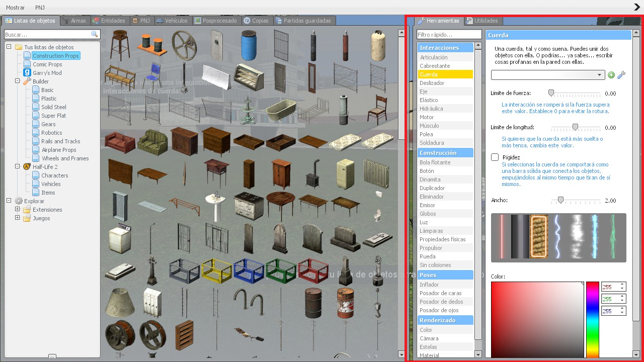
Task: Expand the Juegos folder
Action: (17, 218)
